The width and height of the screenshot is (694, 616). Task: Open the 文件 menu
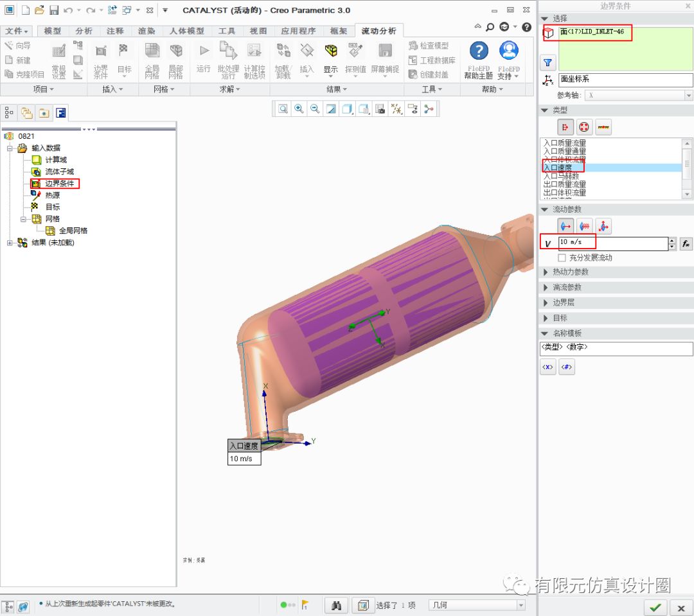(17, 31)
